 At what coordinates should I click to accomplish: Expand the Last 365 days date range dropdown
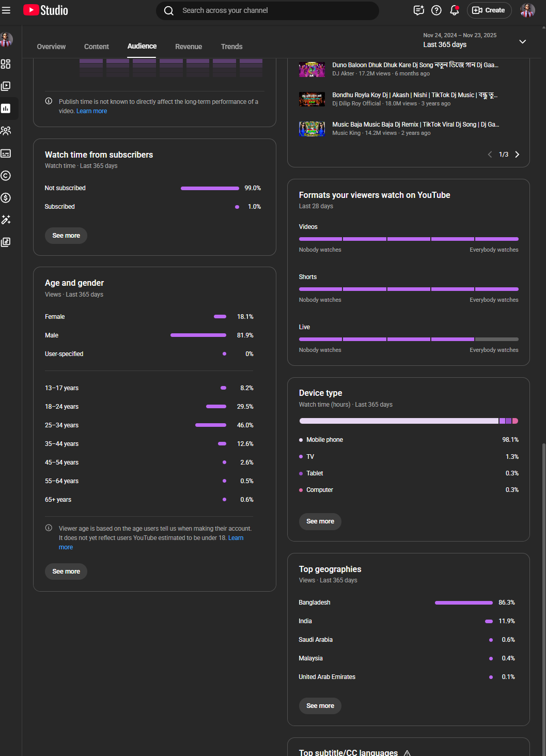[522, 41]
